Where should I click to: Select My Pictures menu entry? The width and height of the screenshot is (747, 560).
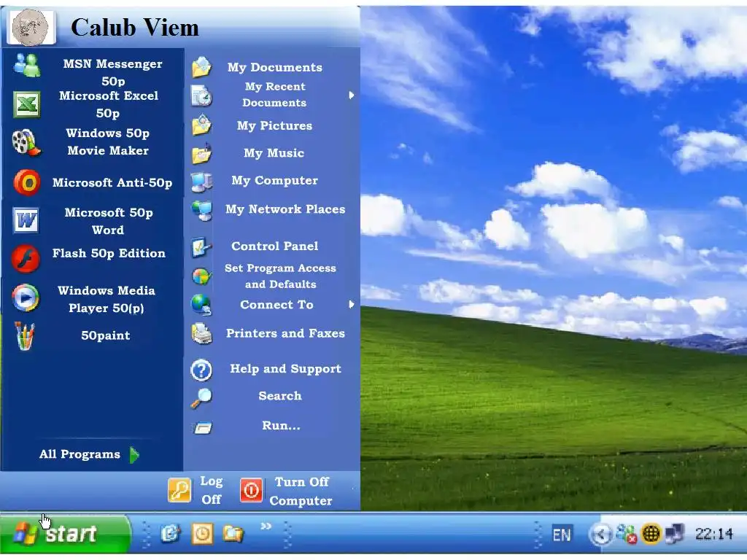275,125
